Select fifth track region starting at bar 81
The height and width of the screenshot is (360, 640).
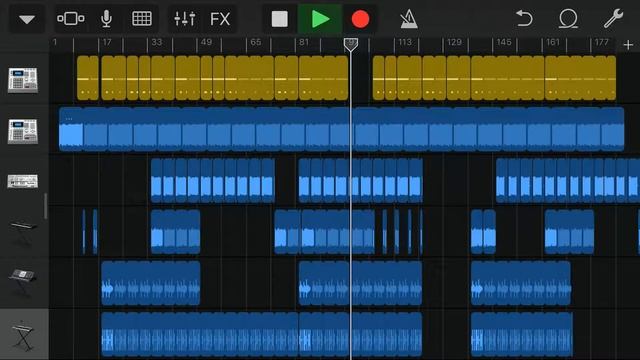[x=360, y=283]
